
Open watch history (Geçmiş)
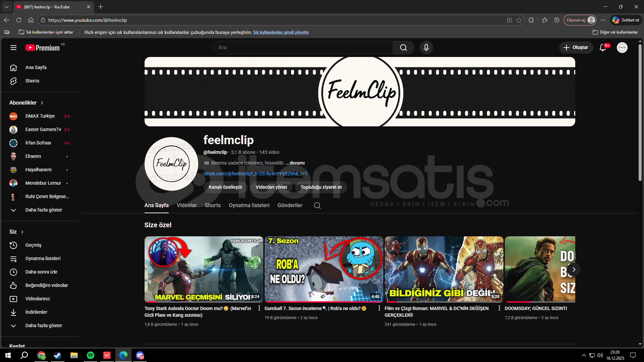point(33,245)
